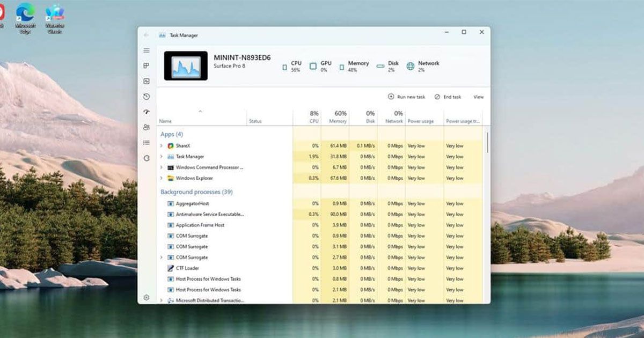Image resolution: width=644 pixels, height=338 pixels.
Task: Launch Microsoft Edge from the desktop
Action: click(x=26, y=12)
